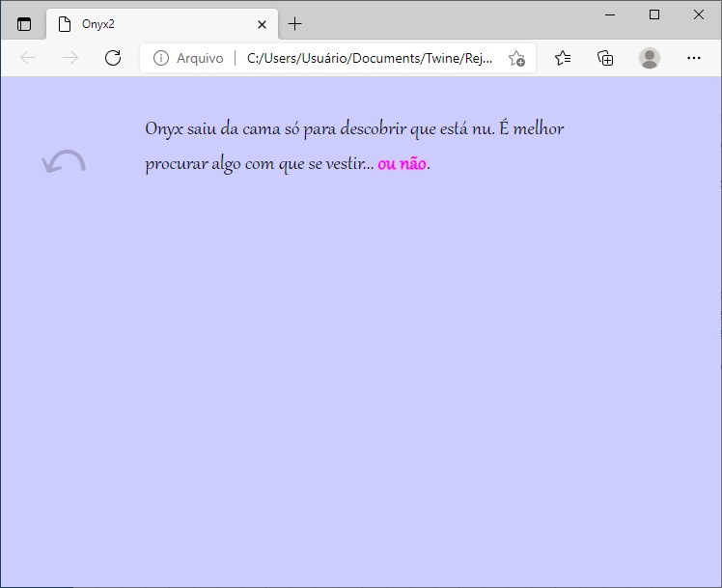Maximize the browser window
The height and width of the screenshot is (588, 722).
click(654, 14)
